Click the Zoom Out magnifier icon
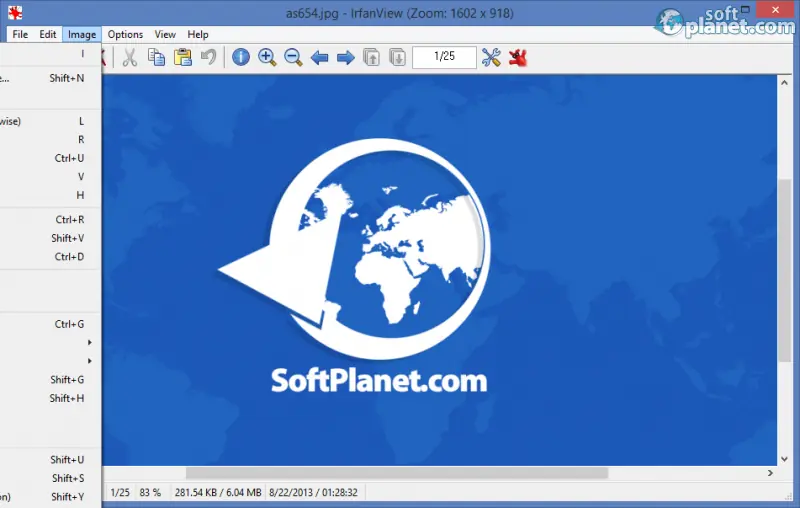Screen dimensions: 800x508 point(293,57)
